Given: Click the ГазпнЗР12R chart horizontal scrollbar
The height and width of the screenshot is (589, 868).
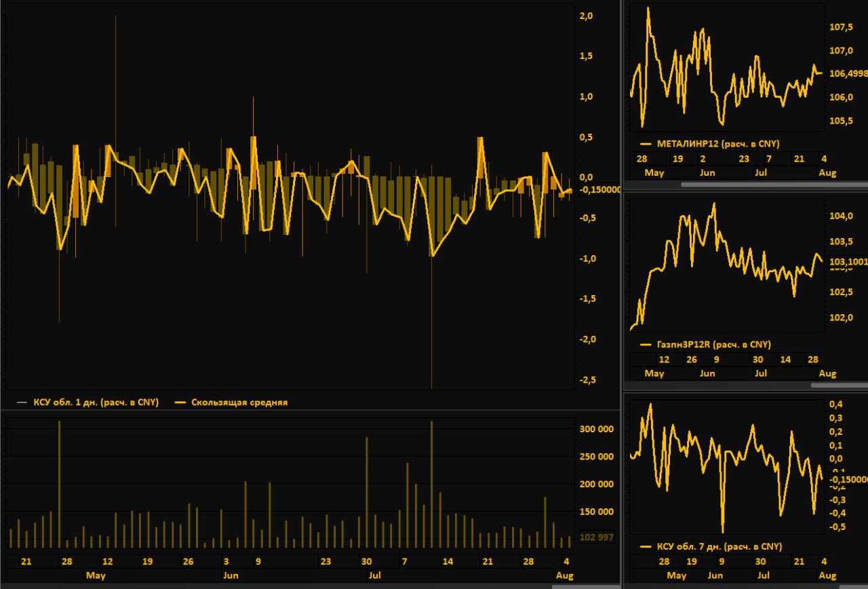Looking at the screenshot, I should click(840, 385).
